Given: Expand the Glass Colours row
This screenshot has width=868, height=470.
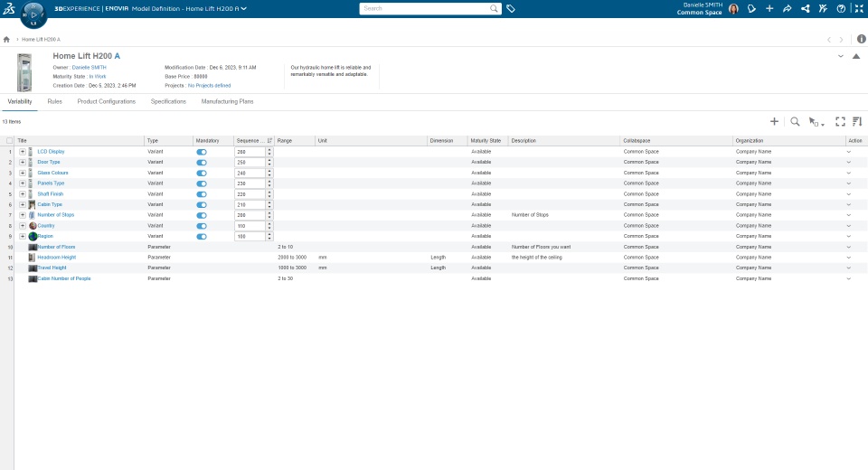Looking at the screenshot, I should pos(22,173).
